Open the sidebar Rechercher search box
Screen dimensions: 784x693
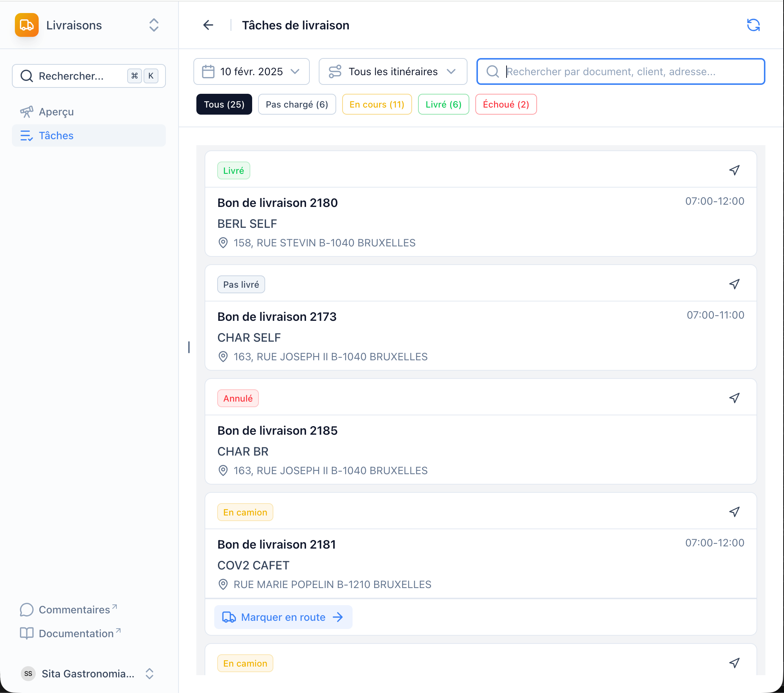pos(89,76)
